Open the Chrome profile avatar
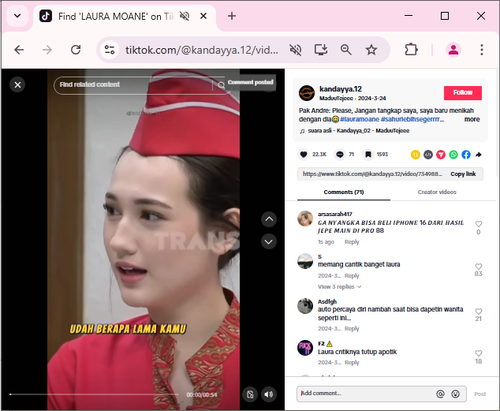Viewport: 500px width, 411px height. click(x=453, y=50)
